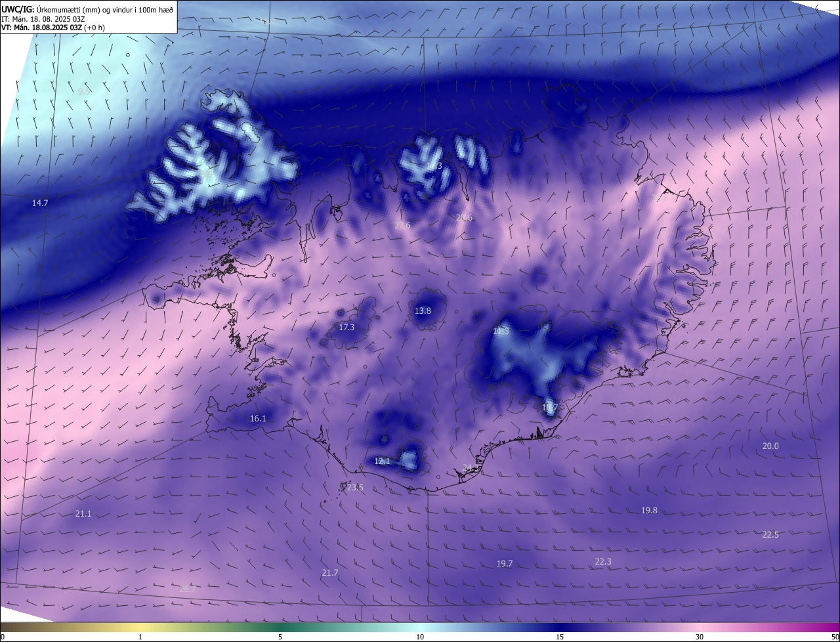Click the 17.3 value label
The height and width of the screenshot is (642, 840).
(346, 327)
